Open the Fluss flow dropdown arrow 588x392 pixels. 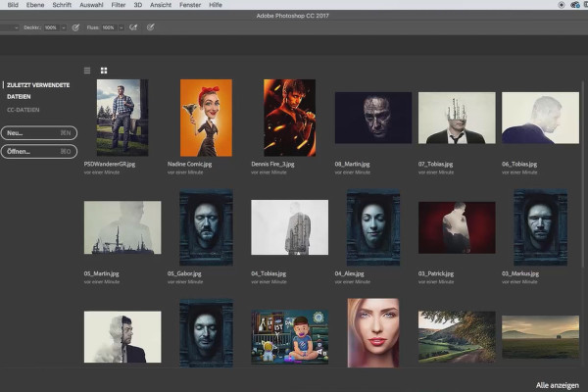point(122,27)
